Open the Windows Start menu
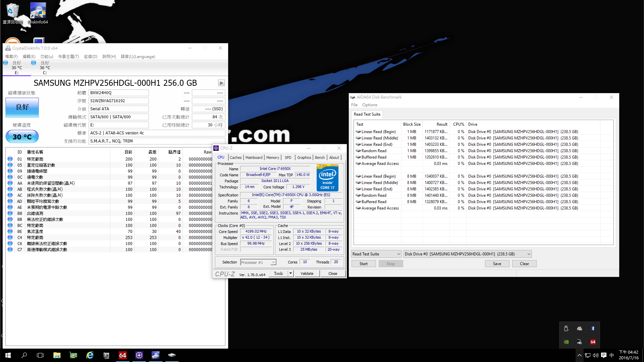Viewport: 644px width, 362px height. 8,355
